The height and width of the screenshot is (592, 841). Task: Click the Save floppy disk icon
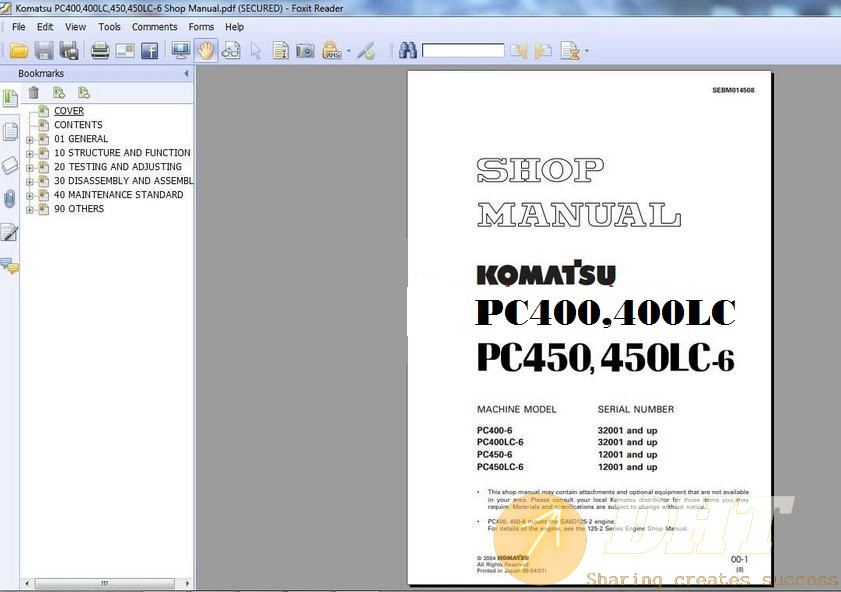[x=44, y=51]
